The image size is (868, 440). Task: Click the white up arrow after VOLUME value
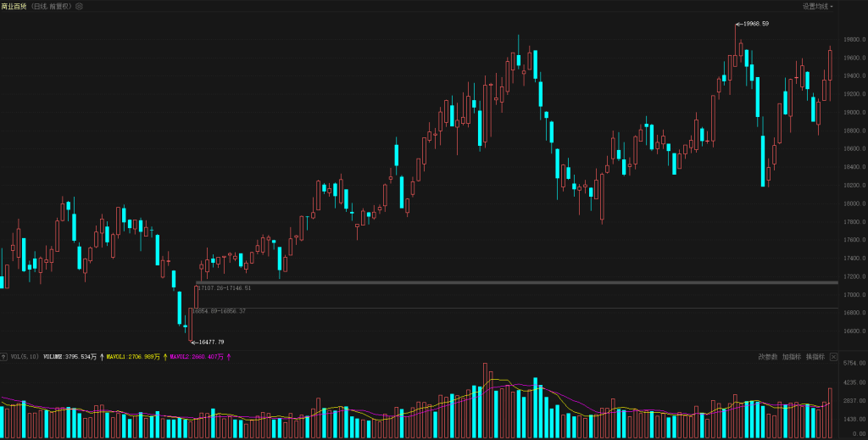103,357
